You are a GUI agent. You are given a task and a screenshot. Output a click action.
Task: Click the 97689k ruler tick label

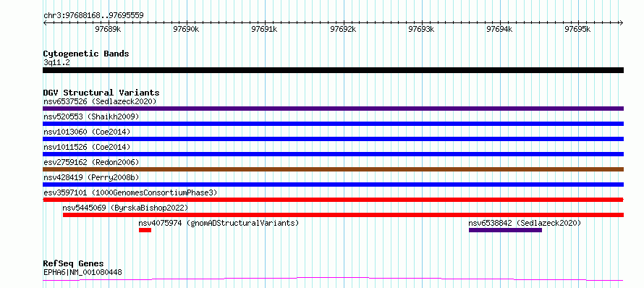click(x=108, y=29)
